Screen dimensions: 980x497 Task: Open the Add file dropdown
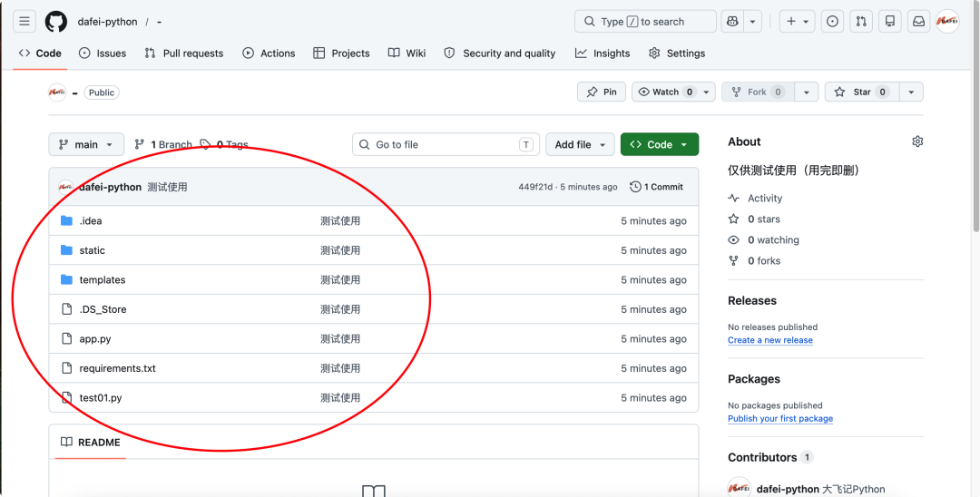[x=580, y=144]
